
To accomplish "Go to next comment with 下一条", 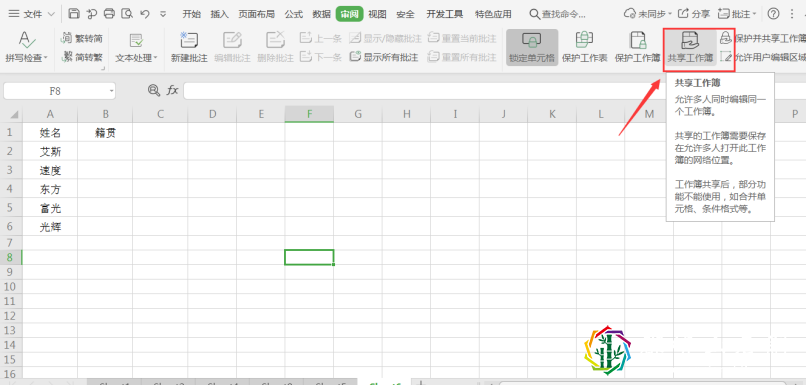I will [321, 57].
